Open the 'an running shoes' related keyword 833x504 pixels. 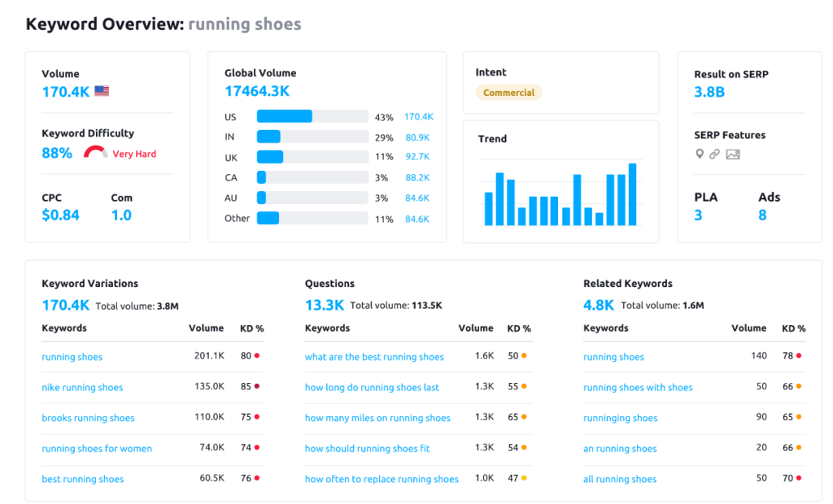pos(620,448)
